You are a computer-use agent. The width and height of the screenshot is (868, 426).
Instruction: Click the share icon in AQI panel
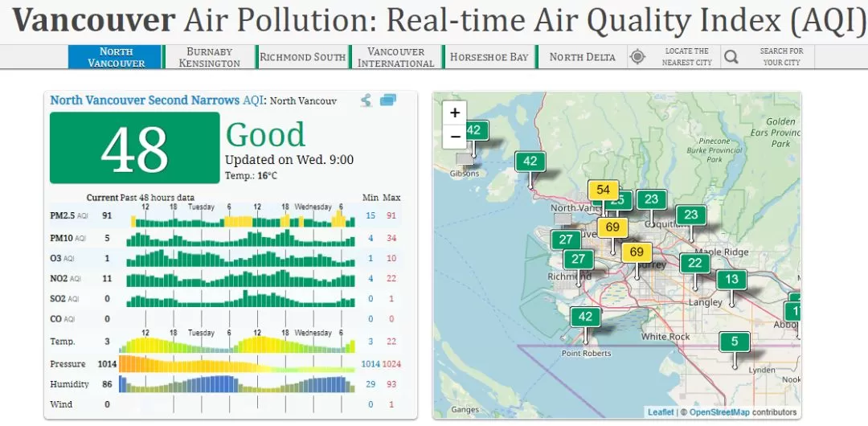point(366,100)
